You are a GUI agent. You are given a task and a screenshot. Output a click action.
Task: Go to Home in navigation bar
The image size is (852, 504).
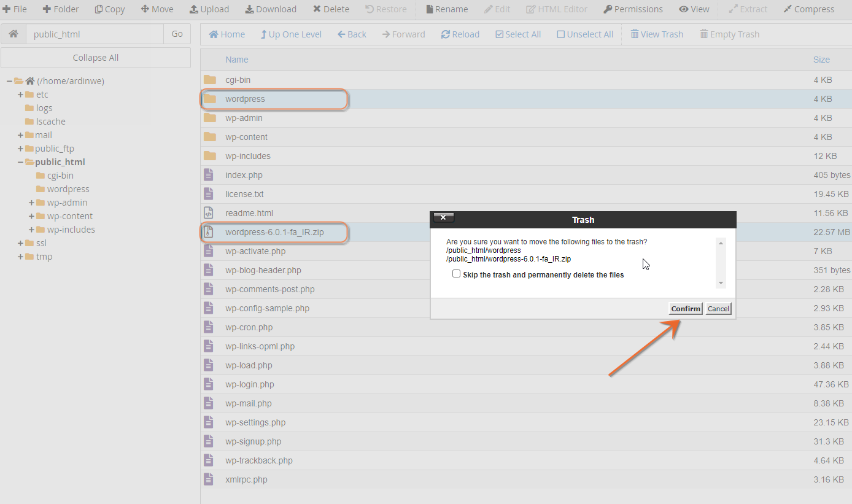(227, 34)
